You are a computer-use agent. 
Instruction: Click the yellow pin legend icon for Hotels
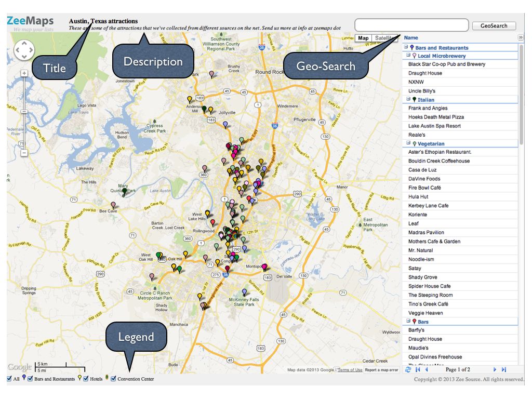[x=79, y=378]
